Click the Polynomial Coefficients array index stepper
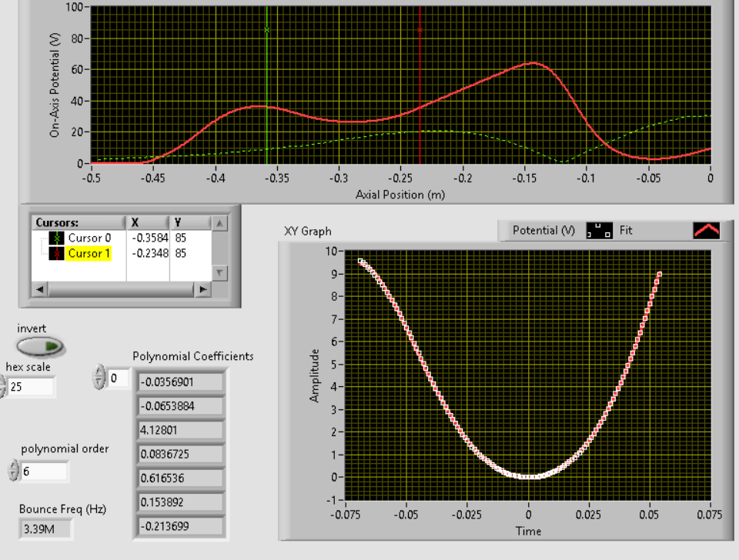 click(x=99, y=378)
